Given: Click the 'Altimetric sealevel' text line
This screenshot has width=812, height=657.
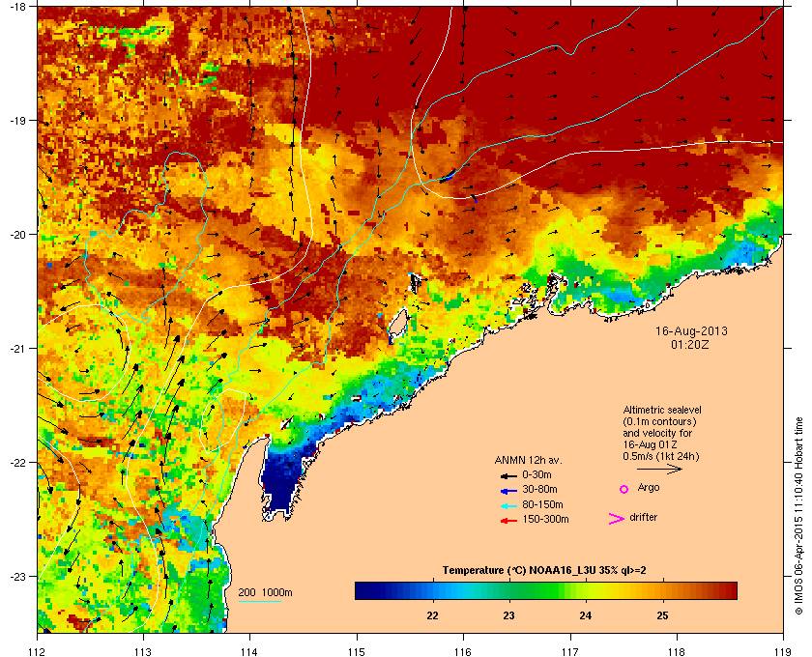Looking at the screenshot, I should click(662, 410).
